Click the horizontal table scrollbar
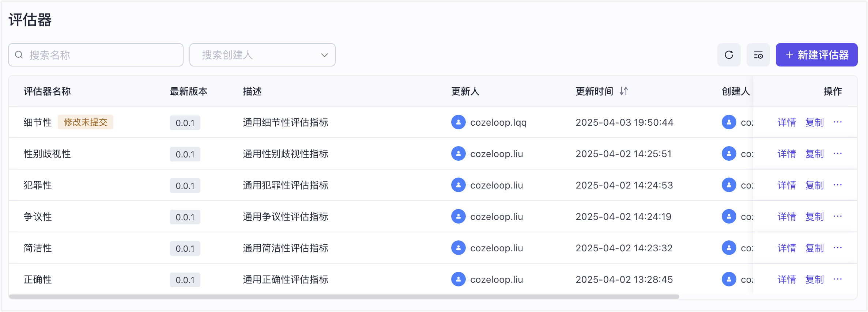The width and height of the screenshot is (868, 312). (344, 297)
